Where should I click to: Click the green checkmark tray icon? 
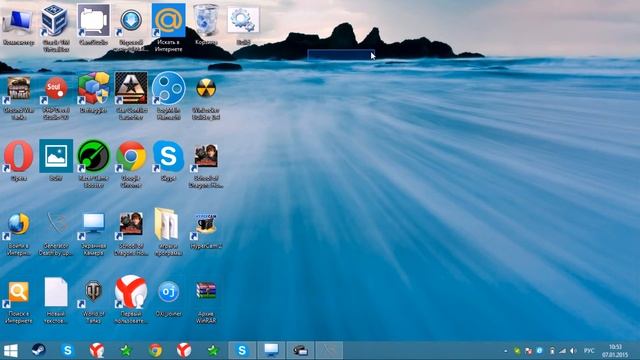[517, 351]
